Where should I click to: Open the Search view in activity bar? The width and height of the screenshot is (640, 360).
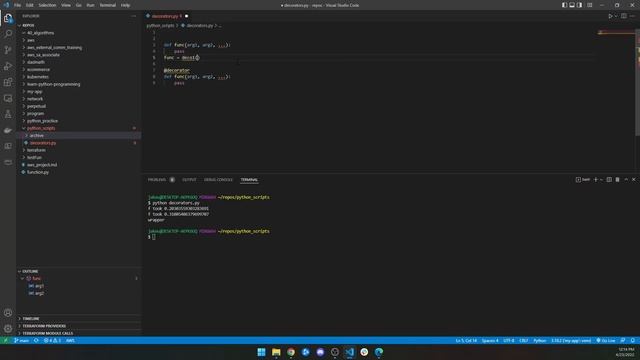[8, 34]
